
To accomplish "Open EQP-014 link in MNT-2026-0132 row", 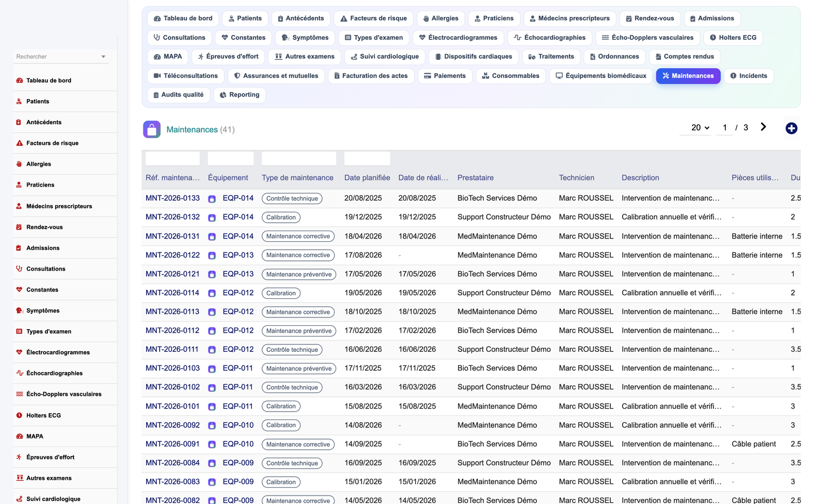I will click(x=238, y=217).
